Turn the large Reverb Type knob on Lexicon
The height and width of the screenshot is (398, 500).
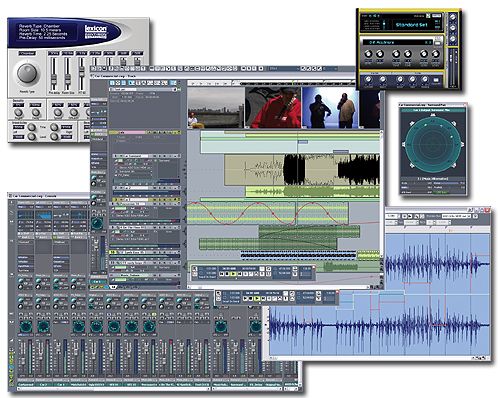(27, 73)
